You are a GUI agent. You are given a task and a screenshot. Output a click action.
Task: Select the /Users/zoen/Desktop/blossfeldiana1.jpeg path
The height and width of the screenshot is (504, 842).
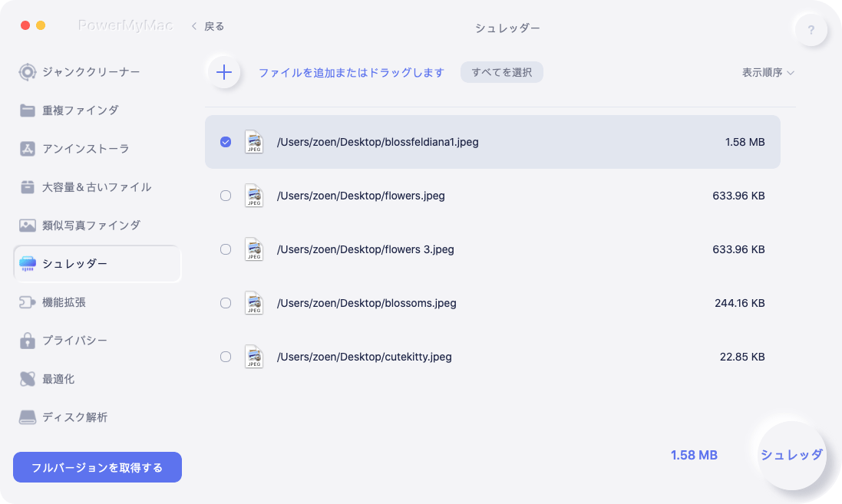(x=378, y=142)
